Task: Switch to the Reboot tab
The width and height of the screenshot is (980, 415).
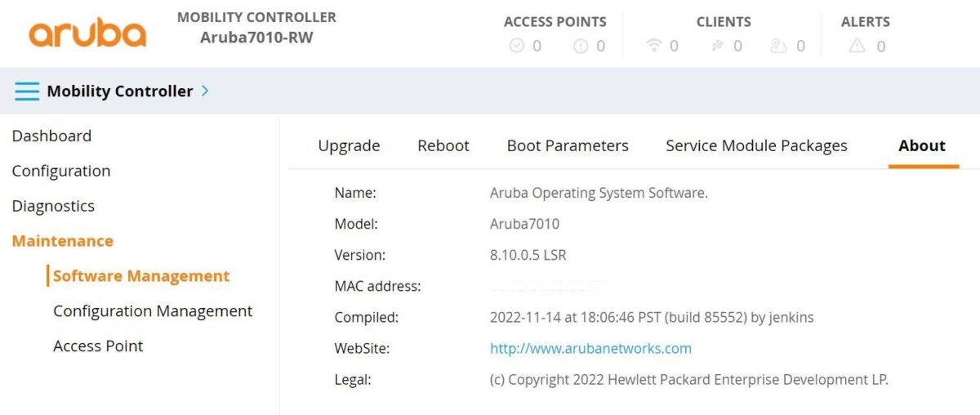Action: [x=443, y=146]
